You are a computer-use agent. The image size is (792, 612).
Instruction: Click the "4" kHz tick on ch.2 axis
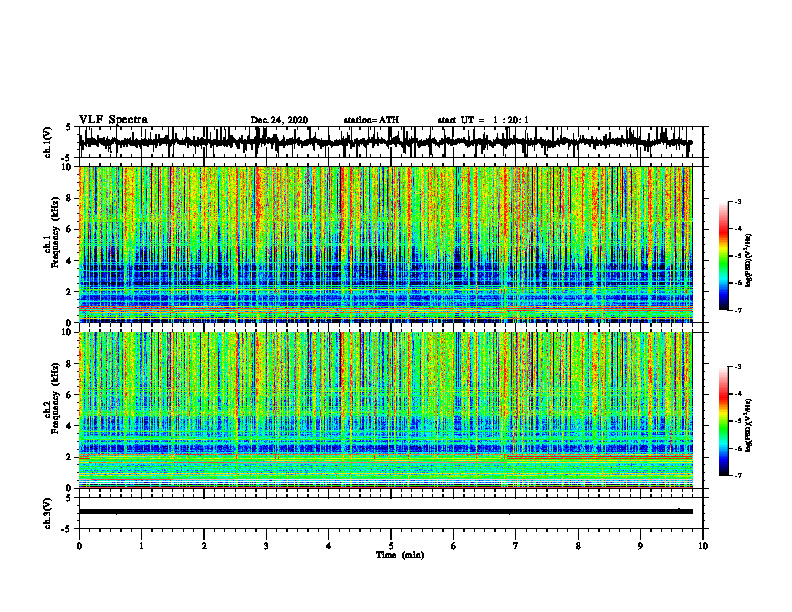(69, 426)
